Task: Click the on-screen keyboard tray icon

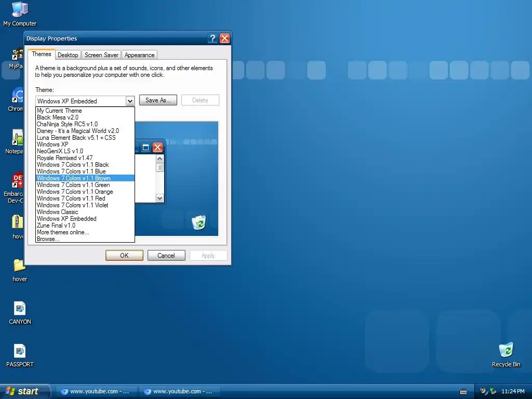Action: click(x=463, y=392)
